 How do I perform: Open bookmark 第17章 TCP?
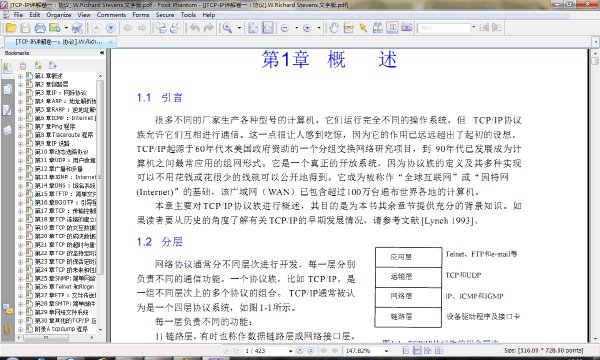point(65,211)
